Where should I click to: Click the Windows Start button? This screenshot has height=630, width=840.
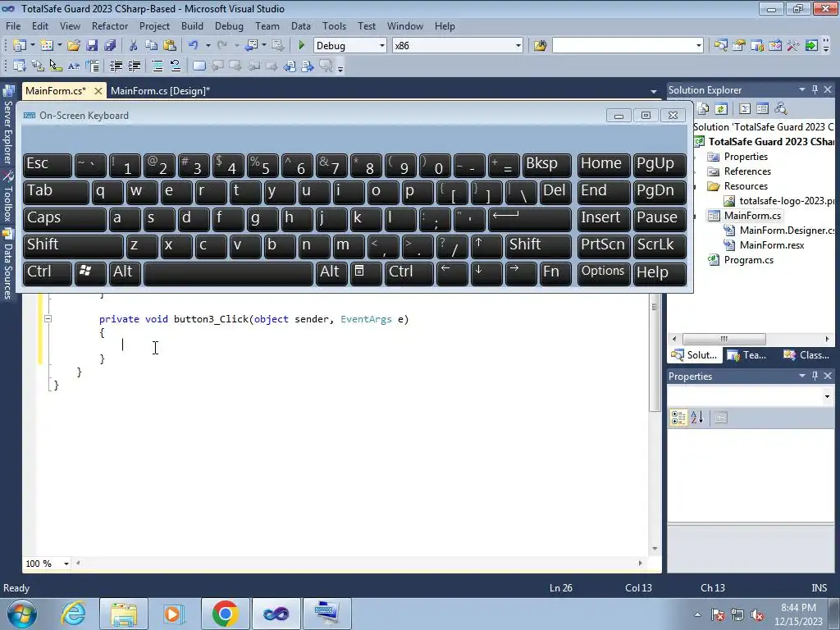click(x=22, y=614)
